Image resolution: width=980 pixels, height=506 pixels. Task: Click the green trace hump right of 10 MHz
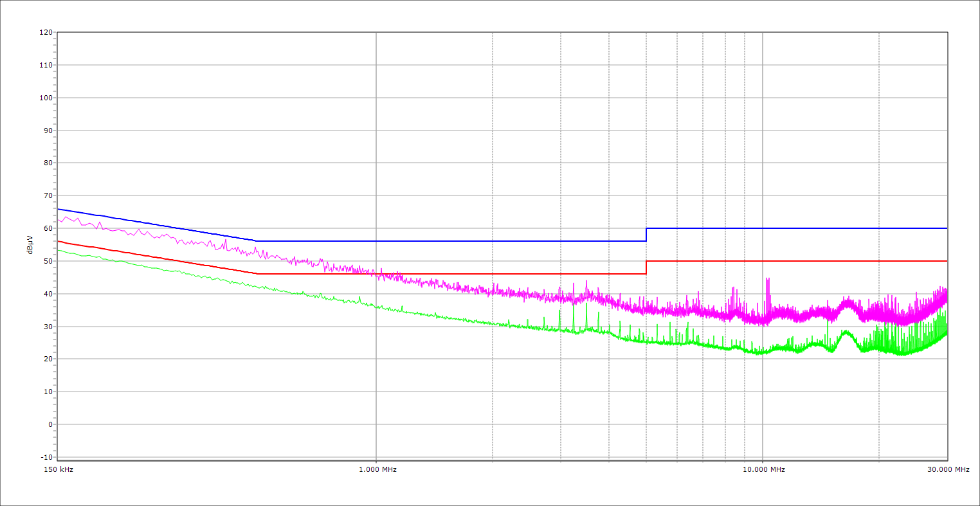click(x=846, y=333)
